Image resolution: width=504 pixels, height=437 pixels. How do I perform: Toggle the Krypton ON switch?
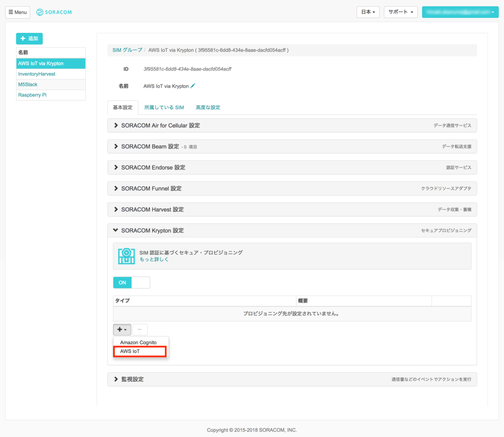point(131,282)
